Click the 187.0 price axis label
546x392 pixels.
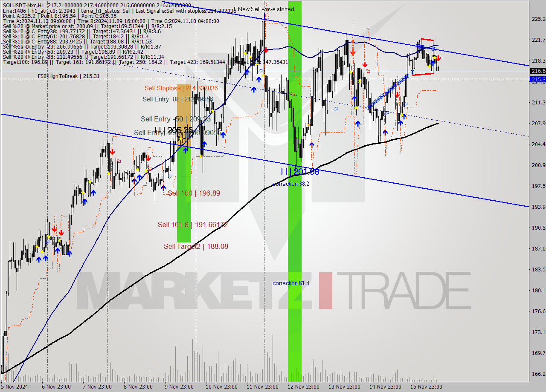point(538,248)
